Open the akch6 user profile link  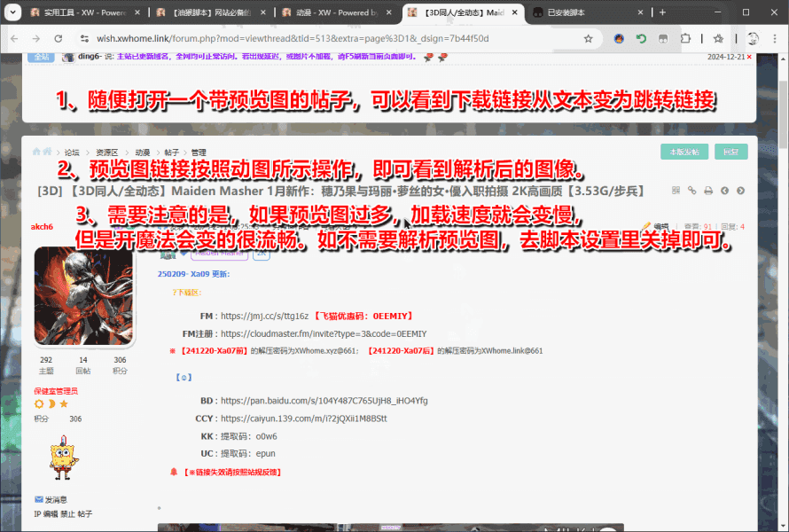(x=42, y=226)
